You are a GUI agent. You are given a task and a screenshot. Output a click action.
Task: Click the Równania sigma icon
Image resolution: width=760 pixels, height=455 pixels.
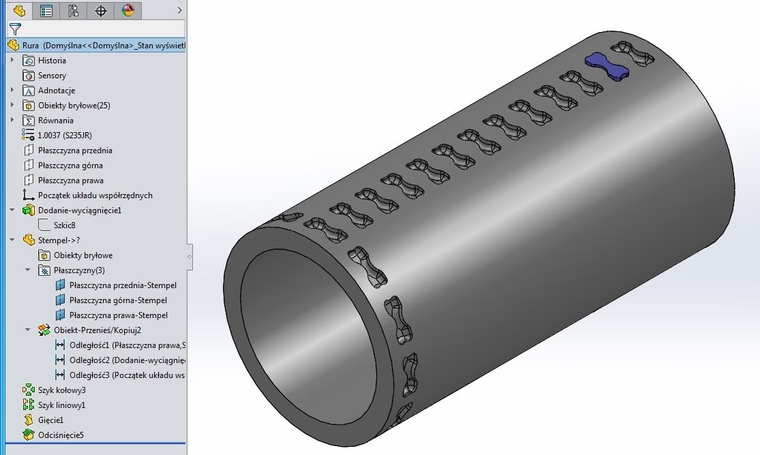29,121
